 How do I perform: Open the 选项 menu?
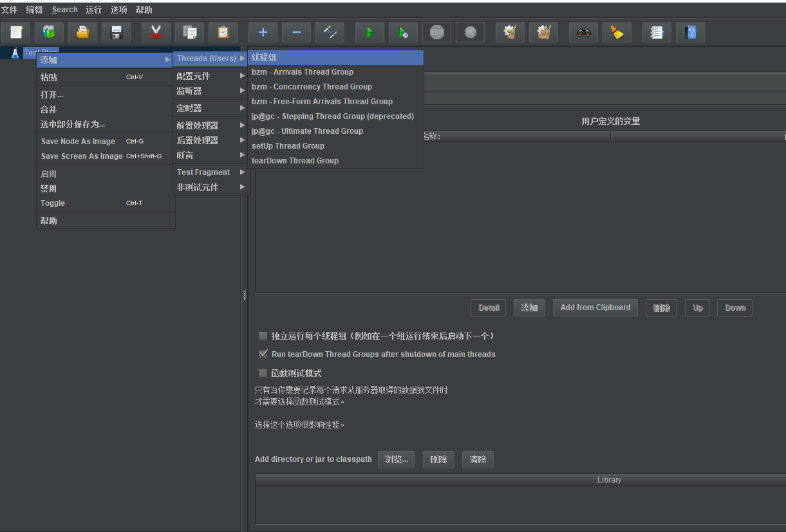coord(119,10)
